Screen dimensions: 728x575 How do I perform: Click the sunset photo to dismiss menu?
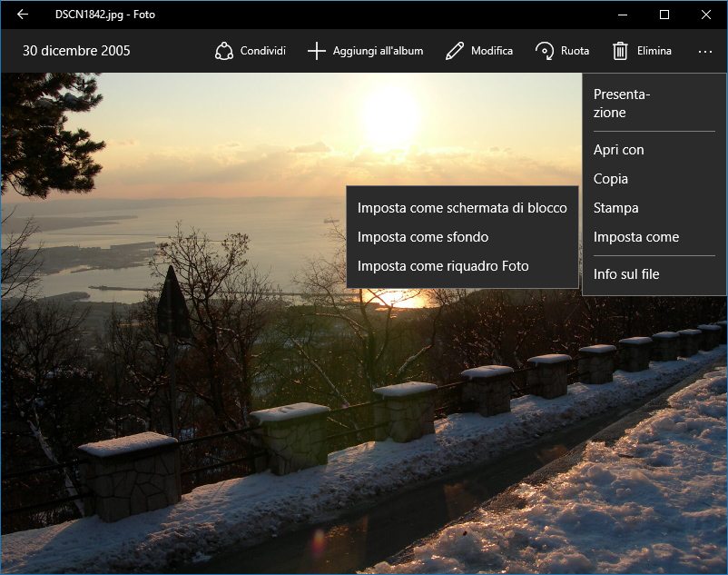point(227,409)
